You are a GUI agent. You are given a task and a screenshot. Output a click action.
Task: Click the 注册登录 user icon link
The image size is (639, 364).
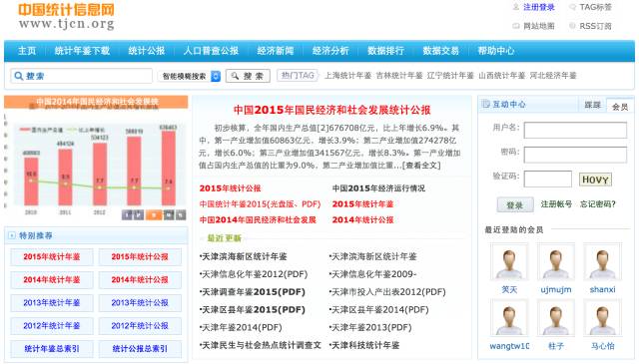click(516, 7)
